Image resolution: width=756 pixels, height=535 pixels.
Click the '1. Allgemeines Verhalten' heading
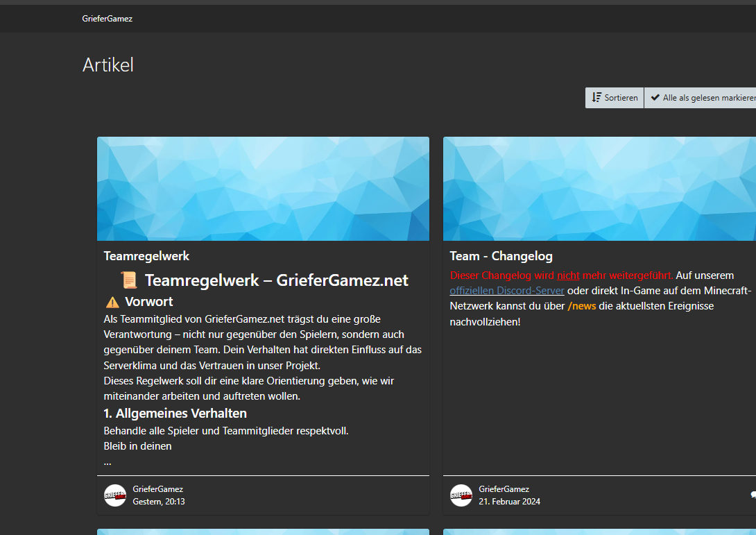click(175, 414)
